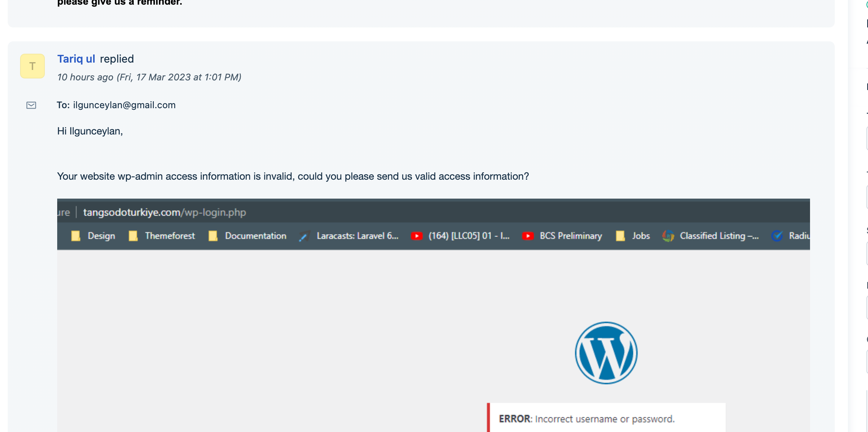This screenshot has width=868, height=432.
Task: Click the 'Hi Ilgunceylan,' greeting line
Action: 90,131
